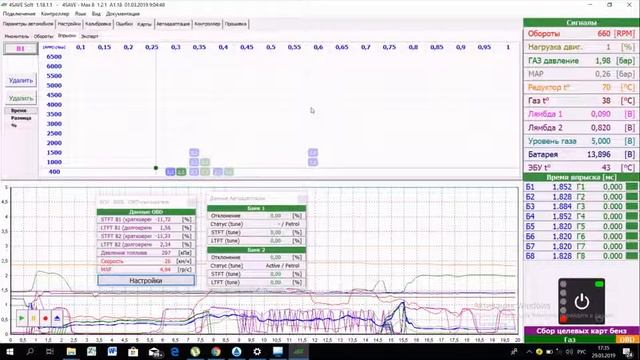The height and width of the screenshot is (360, 640).
Task: Toggle the Лямбда 1 signal row
Action: pos(581,114)
